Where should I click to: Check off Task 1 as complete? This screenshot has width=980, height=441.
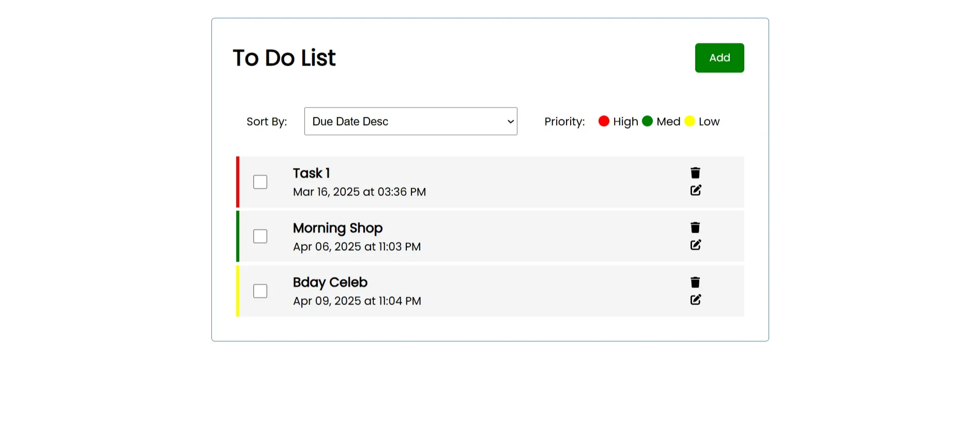[260, 182]
